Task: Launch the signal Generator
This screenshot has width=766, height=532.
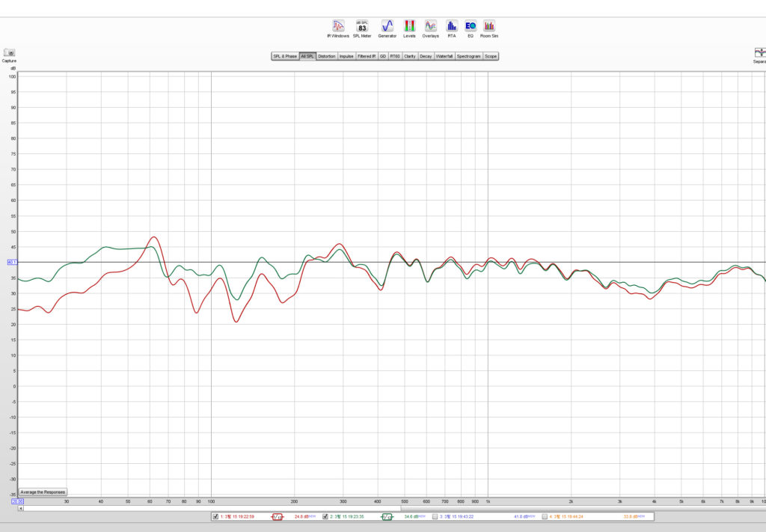Action: click(x=387, y=27)
